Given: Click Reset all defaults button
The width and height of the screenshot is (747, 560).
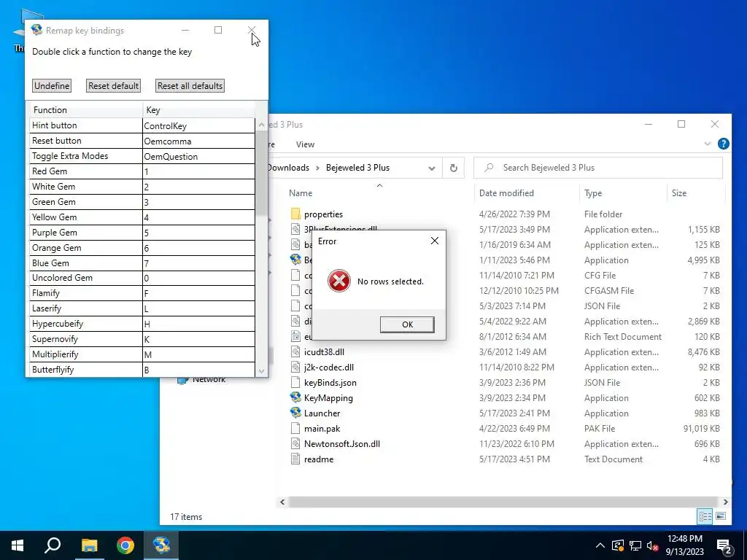Looking at the screenshot, I should tap(190, 86).
